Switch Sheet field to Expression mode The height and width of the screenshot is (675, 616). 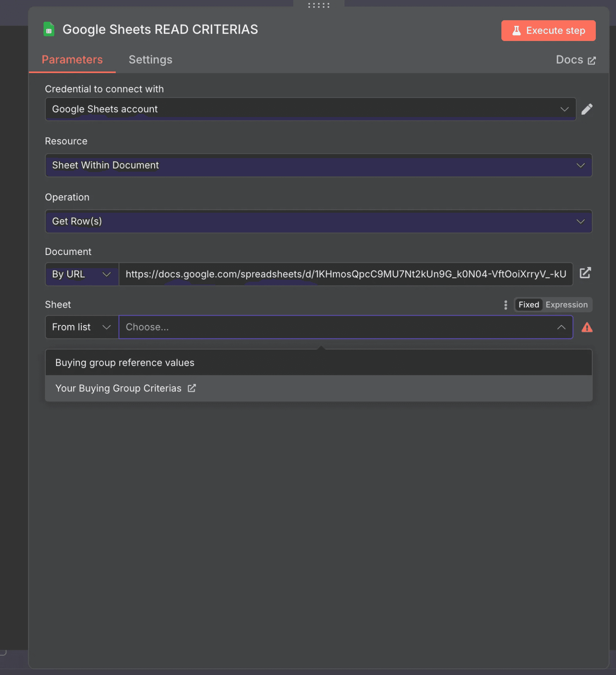click(566, 305)
